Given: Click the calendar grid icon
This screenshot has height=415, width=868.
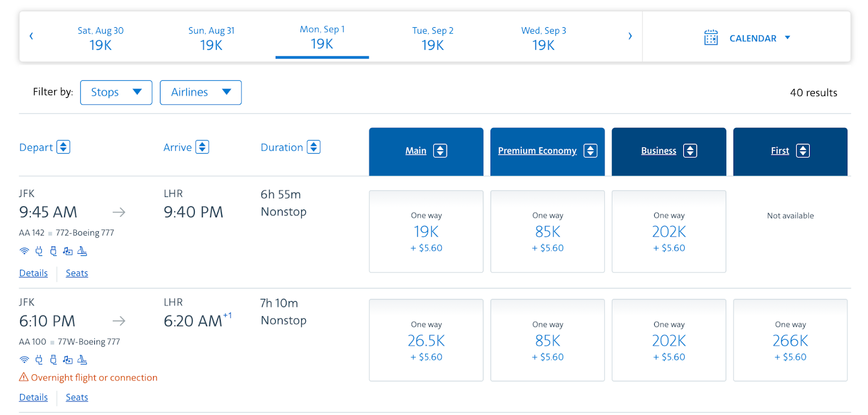Looking at the screenshot, I should pos(711,37).
